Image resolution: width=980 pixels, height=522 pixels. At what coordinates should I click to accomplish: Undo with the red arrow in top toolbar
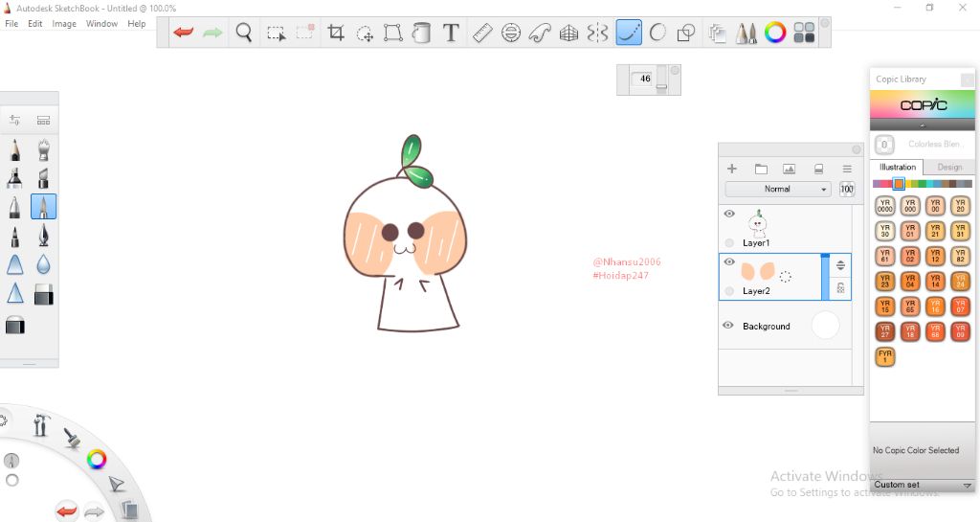click(183, 32)
